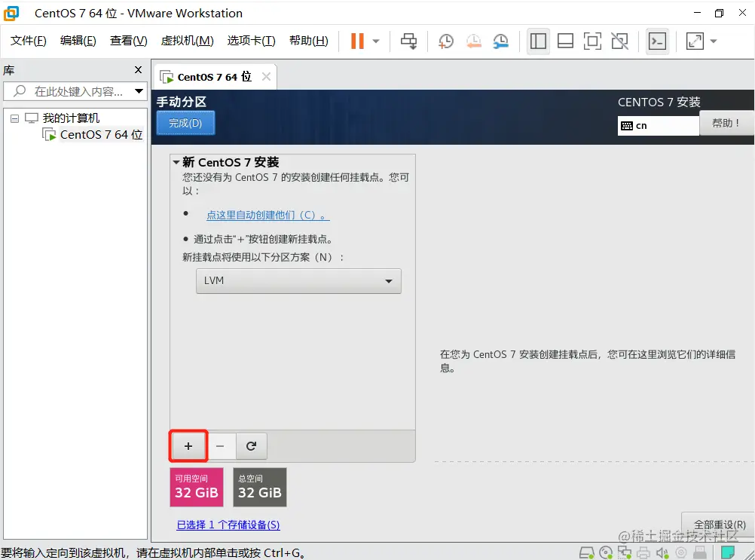This screenshot has width=755, height=560.
Task: Click the reload storage configuration icon
Action: pyautogui.click(x=251, y=446)
